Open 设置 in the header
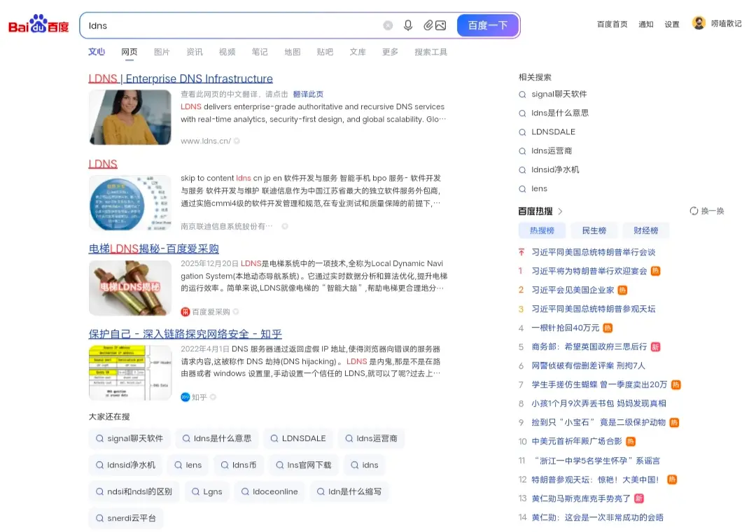756x532 pixels. [672, 24]
